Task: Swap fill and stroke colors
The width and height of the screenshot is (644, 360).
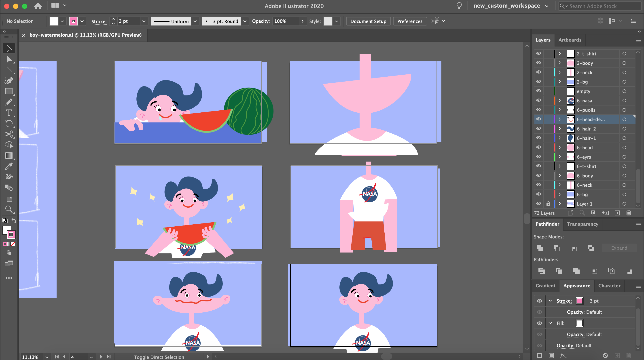Action: (14, 220)
